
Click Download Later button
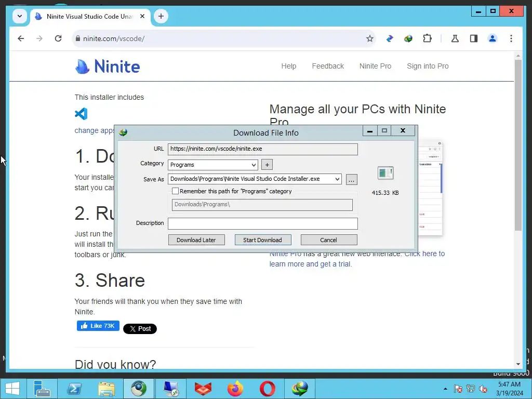click(x=196, y=240)
